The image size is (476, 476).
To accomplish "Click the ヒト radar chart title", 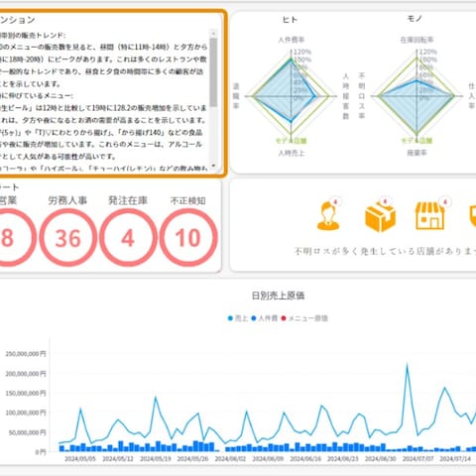I will pos(290,20).
